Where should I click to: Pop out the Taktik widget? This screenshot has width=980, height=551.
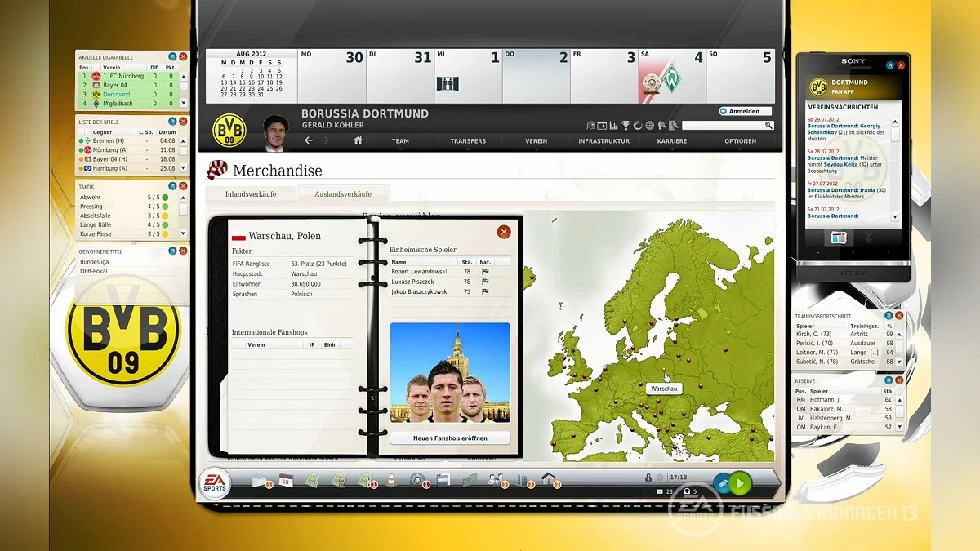[172, 186]
